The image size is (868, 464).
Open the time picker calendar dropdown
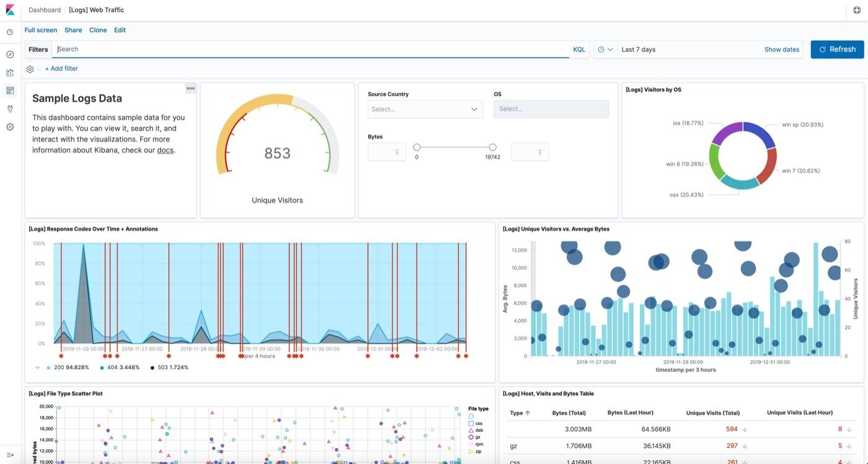pos(605,49)
